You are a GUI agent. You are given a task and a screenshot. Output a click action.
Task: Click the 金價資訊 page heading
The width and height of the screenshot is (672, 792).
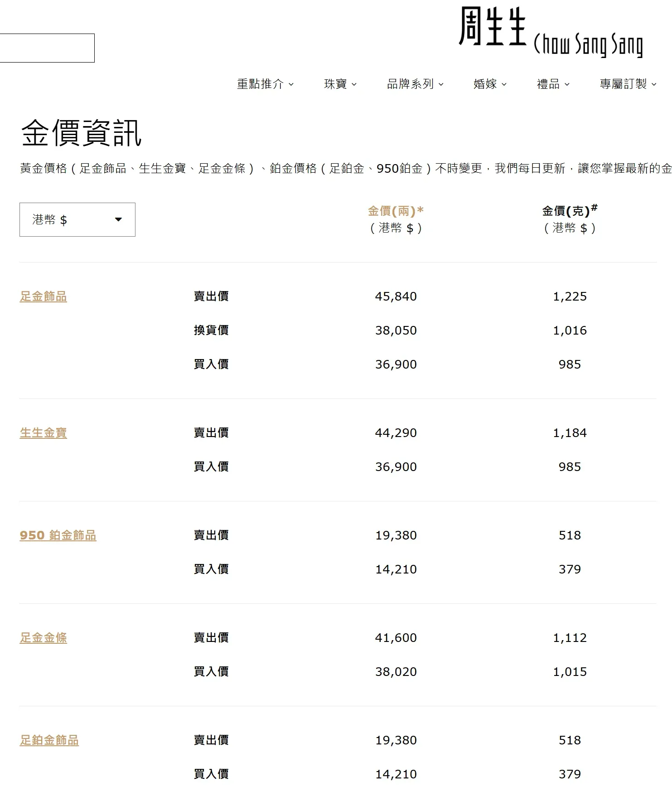tap(82, 133)
